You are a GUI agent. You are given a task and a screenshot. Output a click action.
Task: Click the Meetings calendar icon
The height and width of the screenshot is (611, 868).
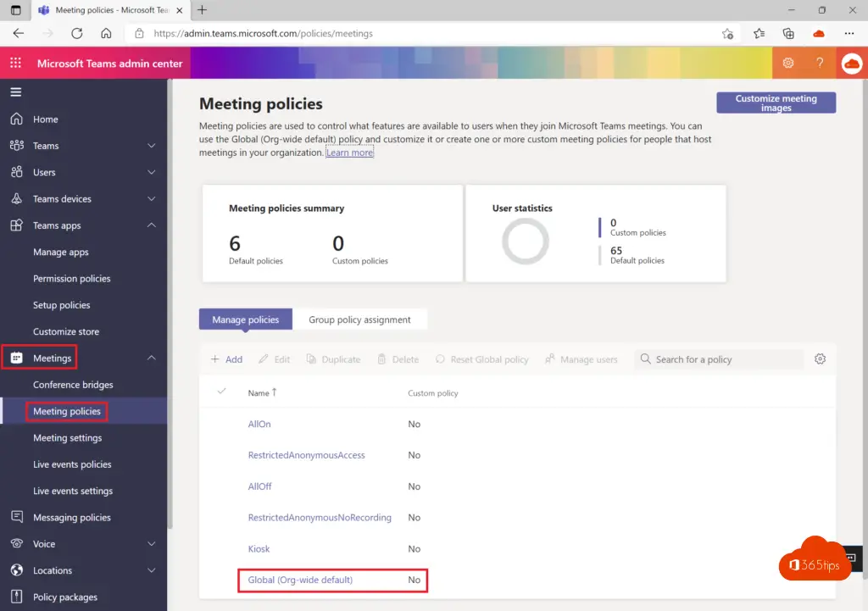(x=17, y=358)
